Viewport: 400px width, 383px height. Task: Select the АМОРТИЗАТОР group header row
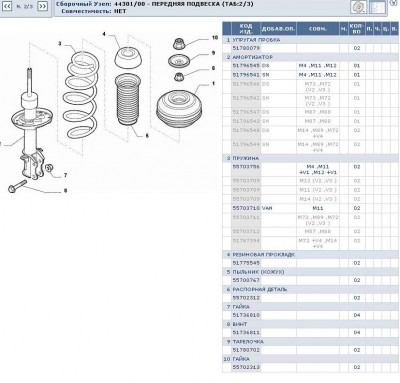311,57
